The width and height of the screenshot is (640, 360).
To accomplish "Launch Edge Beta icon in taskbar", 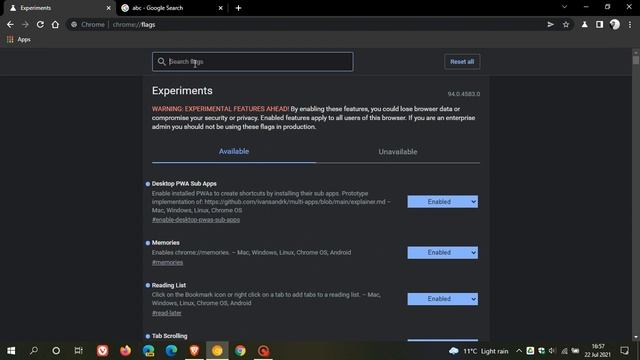I will (x=149, y=351).
